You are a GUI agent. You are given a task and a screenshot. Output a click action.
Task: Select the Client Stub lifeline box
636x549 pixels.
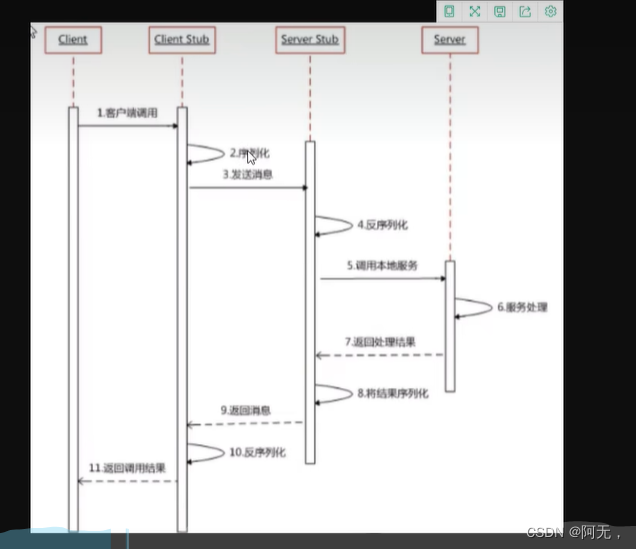[182, 40]
